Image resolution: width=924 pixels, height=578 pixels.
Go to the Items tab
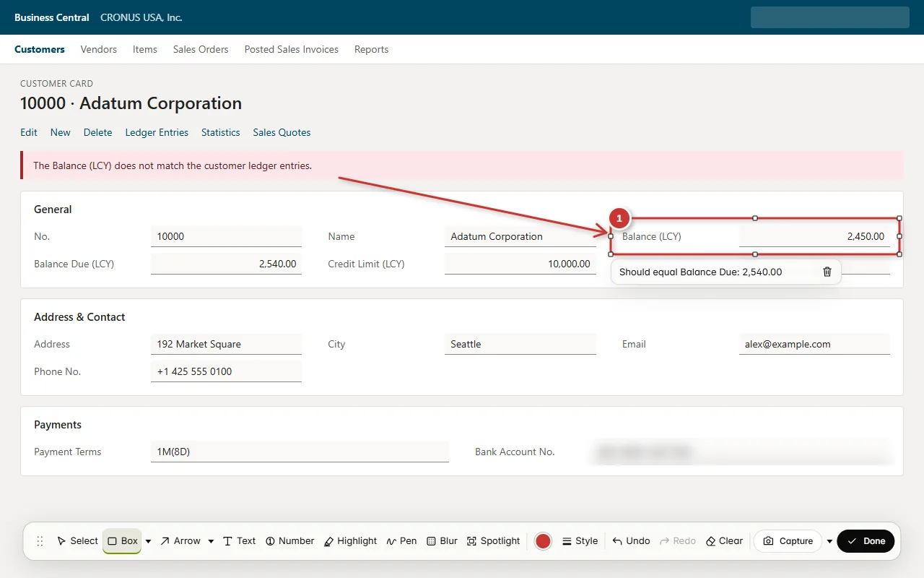point(145,49)
